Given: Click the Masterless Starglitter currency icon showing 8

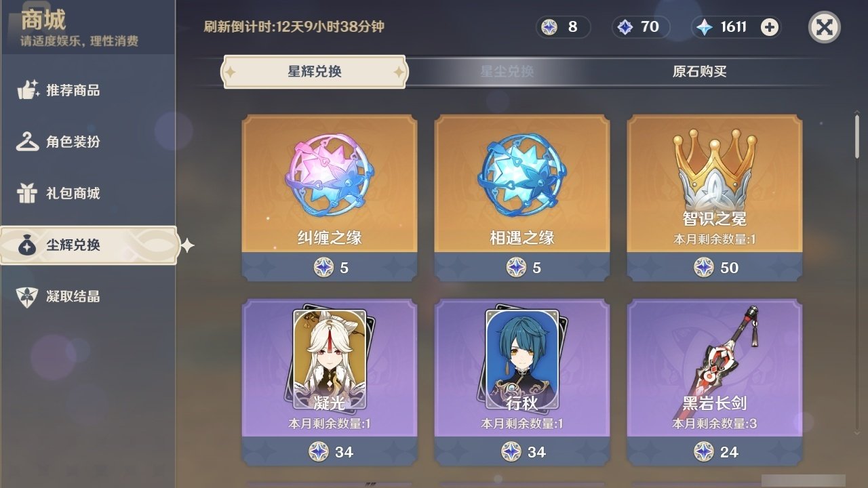Looking at the screenshot, I should click(549, 27).
